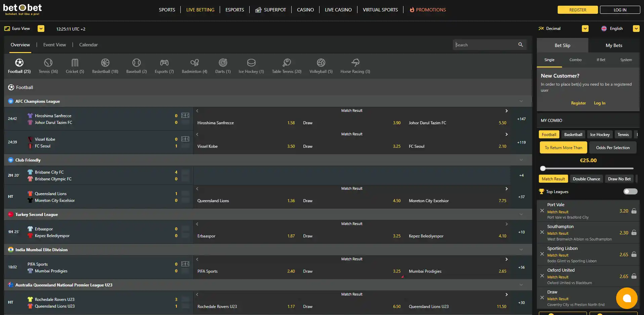This screenshot has width=644, height=315.
Task: Open the Promotions page
Action: [428, 10]
